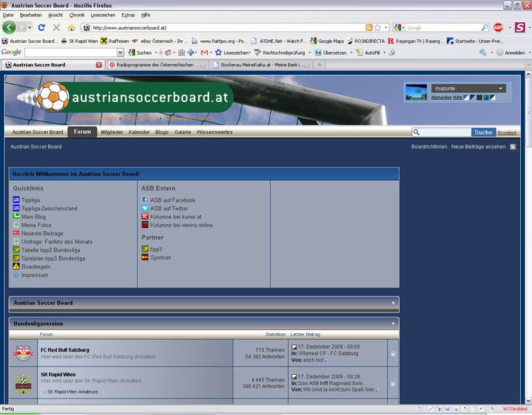Viewport: 532px width, 415px height.
Task: Select the light blue-white skin swatch
Action: coord(466,98)
